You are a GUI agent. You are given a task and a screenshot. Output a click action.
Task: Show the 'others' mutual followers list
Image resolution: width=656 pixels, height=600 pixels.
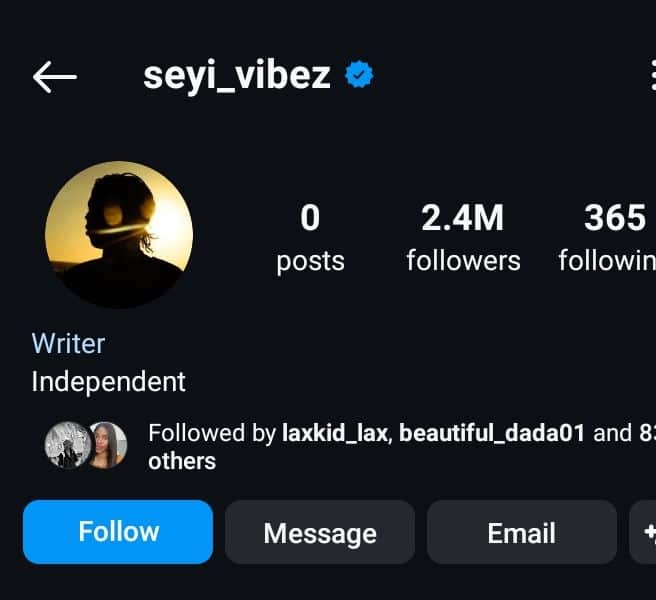pyautogui.click(x=182, y=461)
